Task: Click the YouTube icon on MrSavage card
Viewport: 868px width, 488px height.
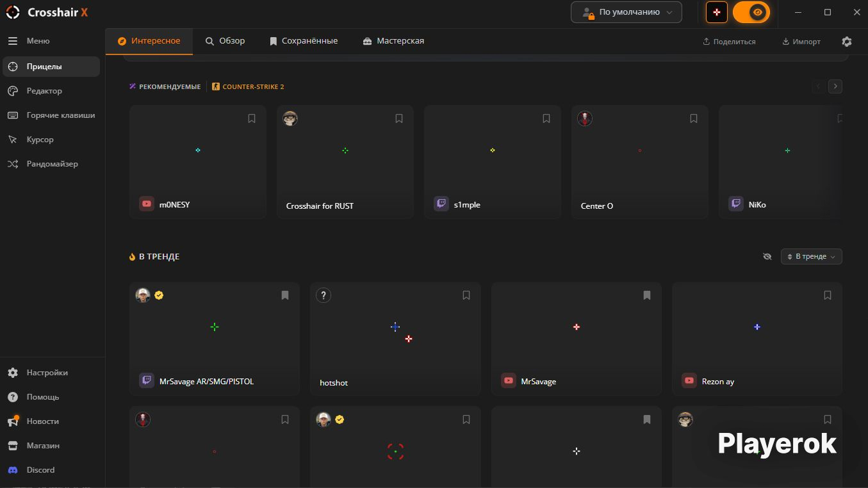Action: point(509,380)
